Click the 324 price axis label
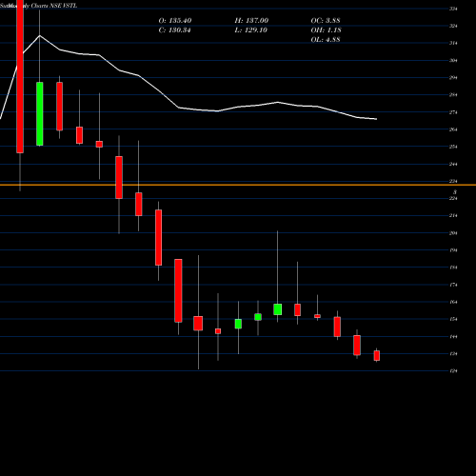 [x=453, y=26]
